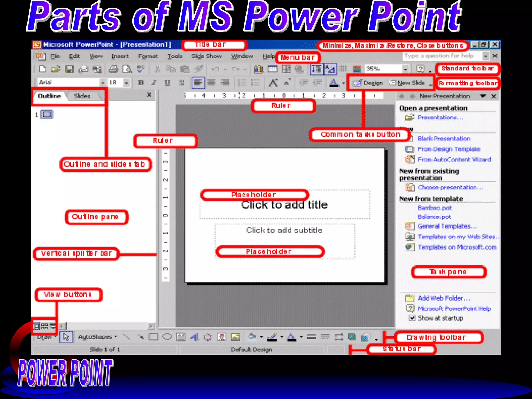The image size is (532, 399).
Task: Click the Paste clipboard icon
Action: pos(184,69)
